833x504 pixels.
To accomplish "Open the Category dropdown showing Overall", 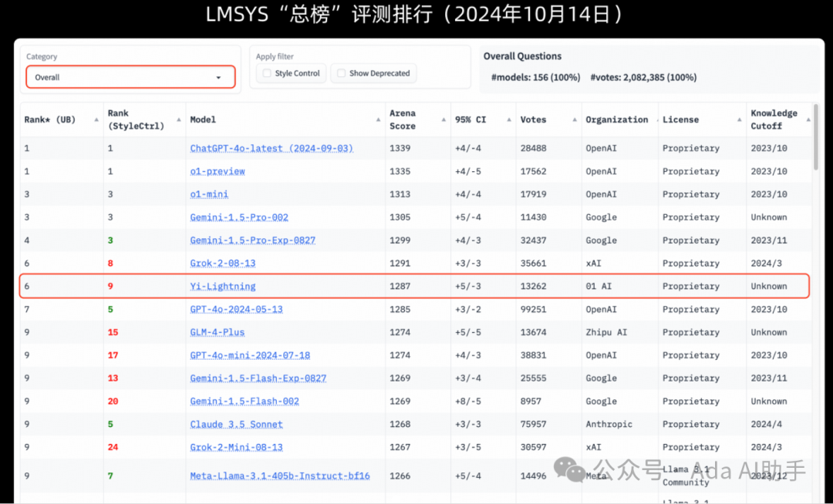I will click(130, 77).
